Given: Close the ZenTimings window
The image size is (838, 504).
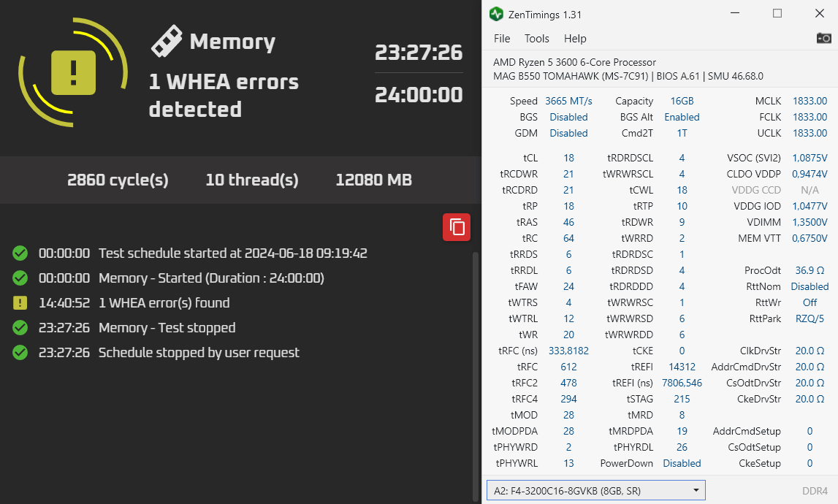Looking at the screenshot, I should tap(819, 13).
